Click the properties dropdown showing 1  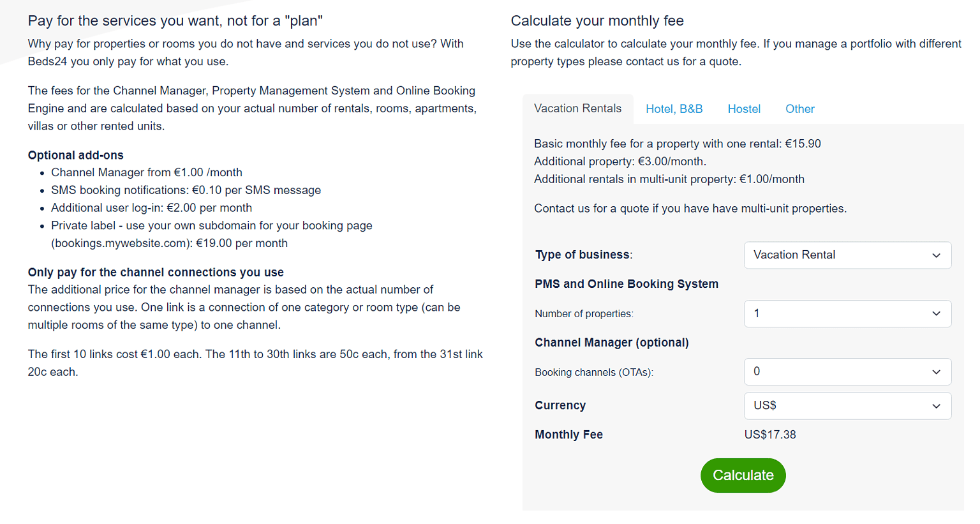pos(829,313)
